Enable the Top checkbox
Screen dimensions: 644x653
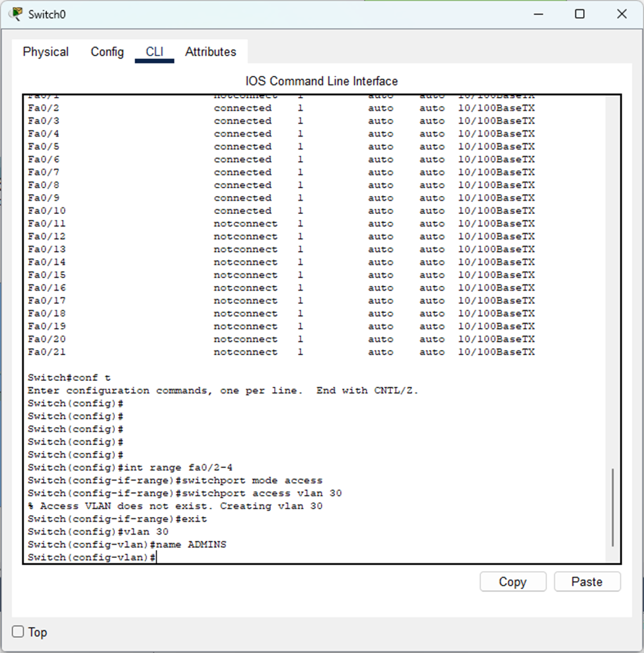[18, 632]
